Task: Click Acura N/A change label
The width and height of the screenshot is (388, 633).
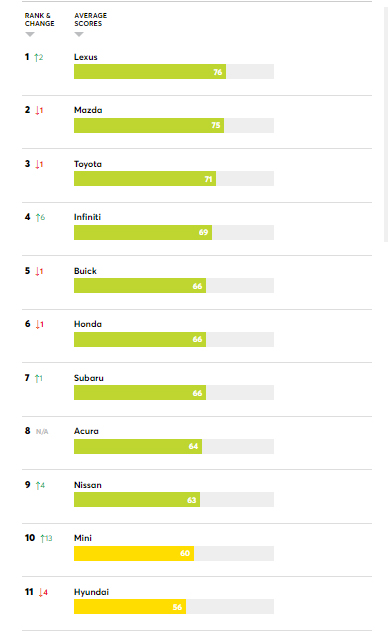Action: pos(42,432)
